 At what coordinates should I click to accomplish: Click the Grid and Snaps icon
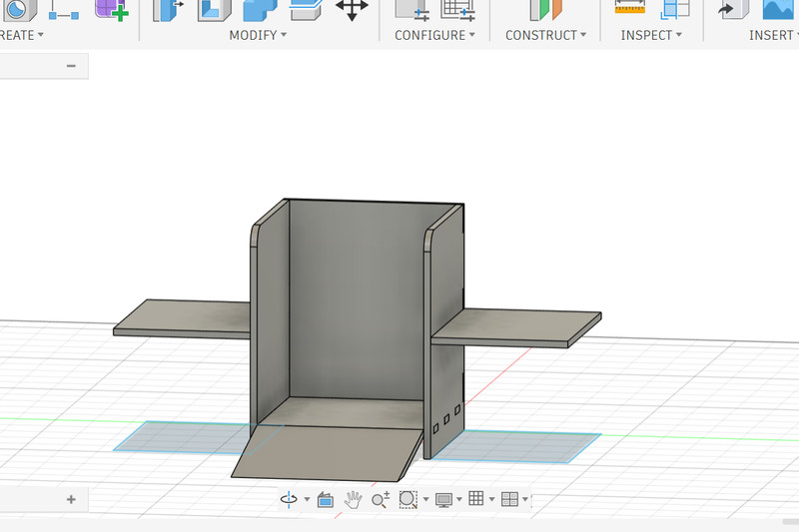pos(476,498)
